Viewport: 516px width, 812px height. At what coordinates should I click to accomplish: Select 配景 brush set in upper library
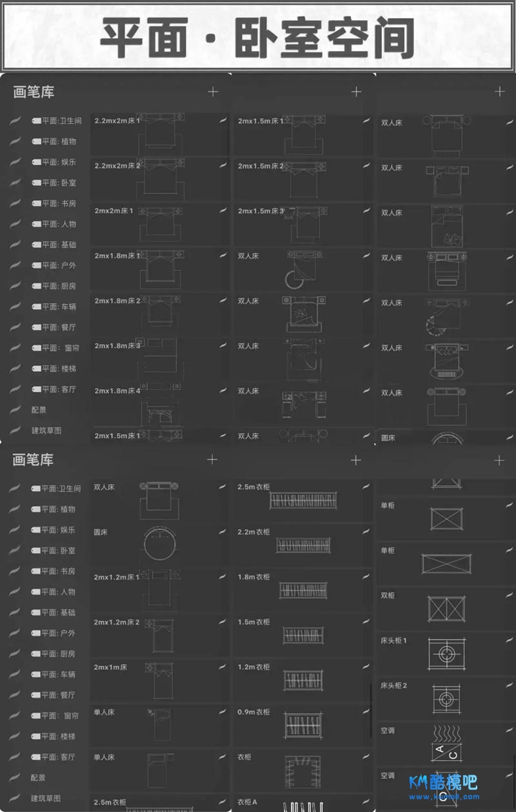pyautogui.click(x=39, y=410)
